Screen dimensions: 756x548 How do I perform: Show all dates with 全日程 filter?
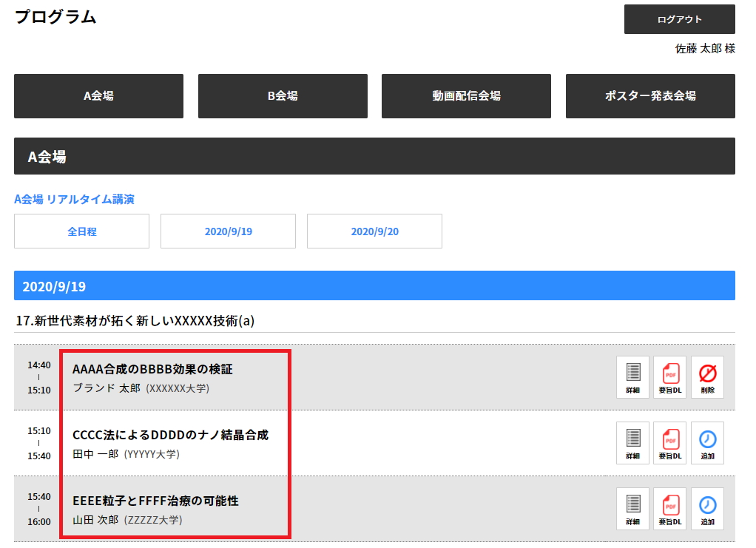click(81, 231)
